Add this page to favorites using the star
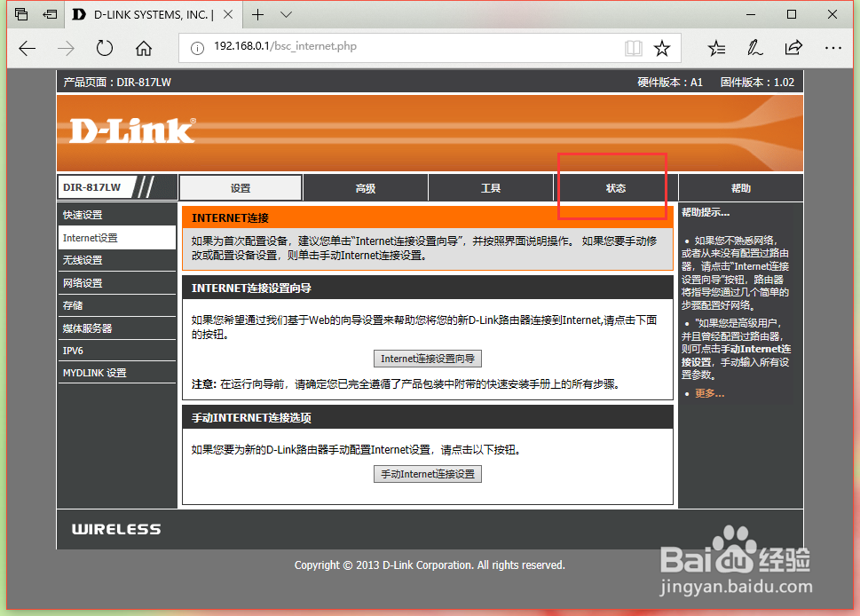This screenshot has height=616, width=860. 662,48
